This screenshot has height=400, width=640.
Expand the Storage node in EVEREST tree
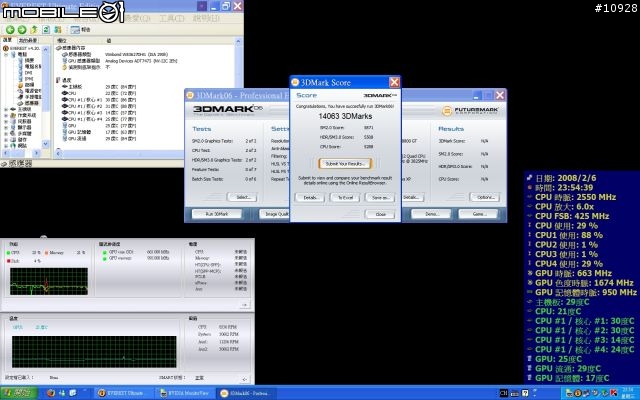6,140
